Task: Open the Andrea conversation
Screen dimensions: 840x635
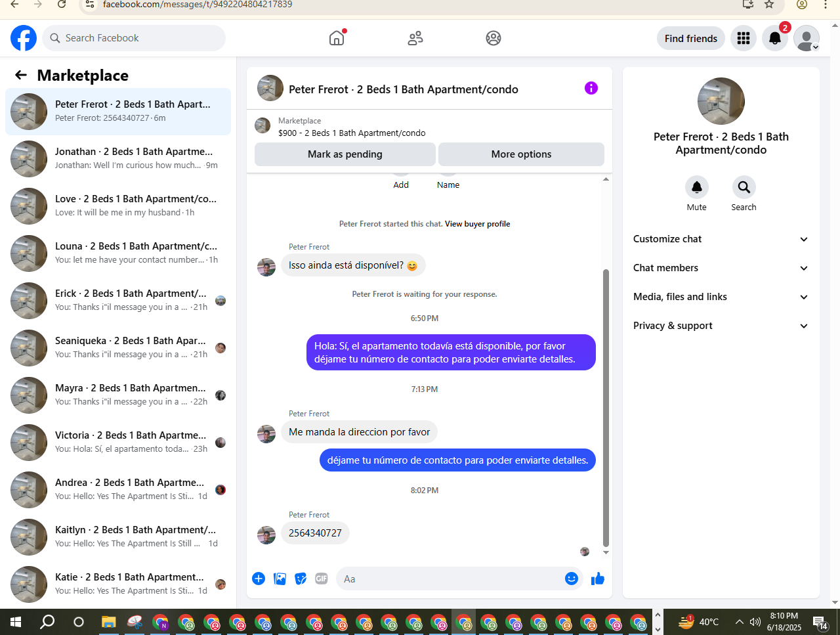Action: 118,490
